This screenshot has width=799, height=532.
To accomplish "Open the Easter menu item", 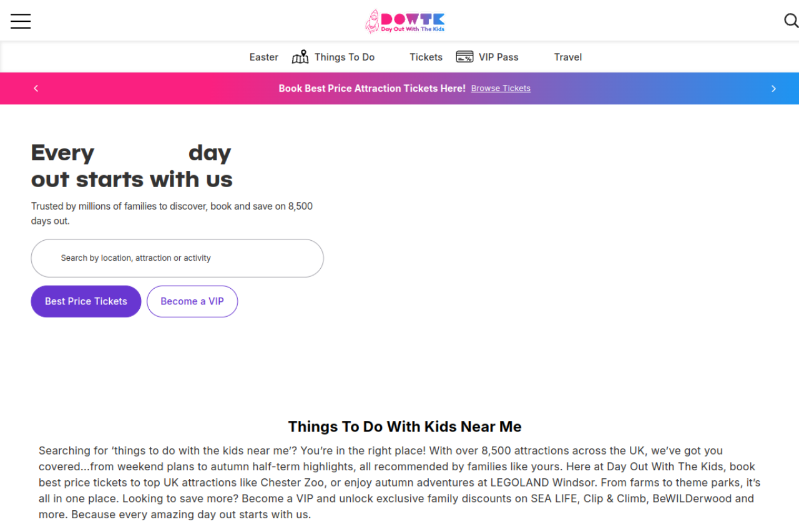I will (263, 57).
